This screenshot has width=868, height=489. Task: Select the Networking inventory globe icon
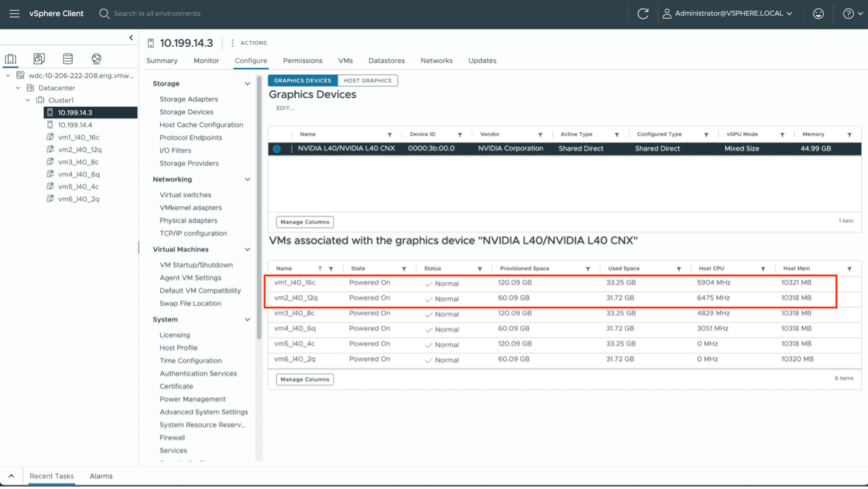(x=95, y=58)
